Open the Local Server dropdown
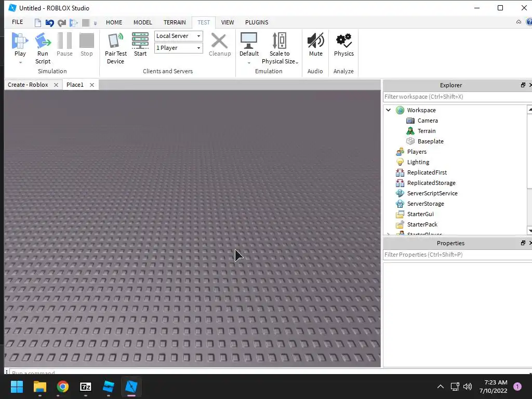This screenshot has height=399, width=532. pos(179,36)
